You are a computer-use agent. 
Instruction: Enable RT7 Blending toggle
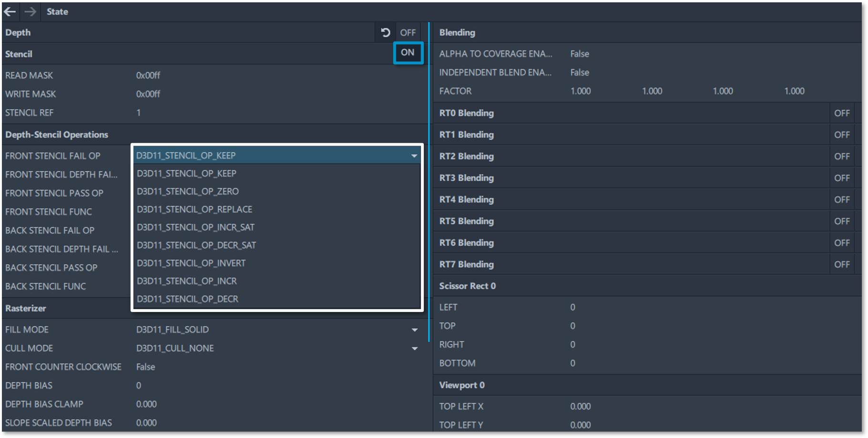842,264
